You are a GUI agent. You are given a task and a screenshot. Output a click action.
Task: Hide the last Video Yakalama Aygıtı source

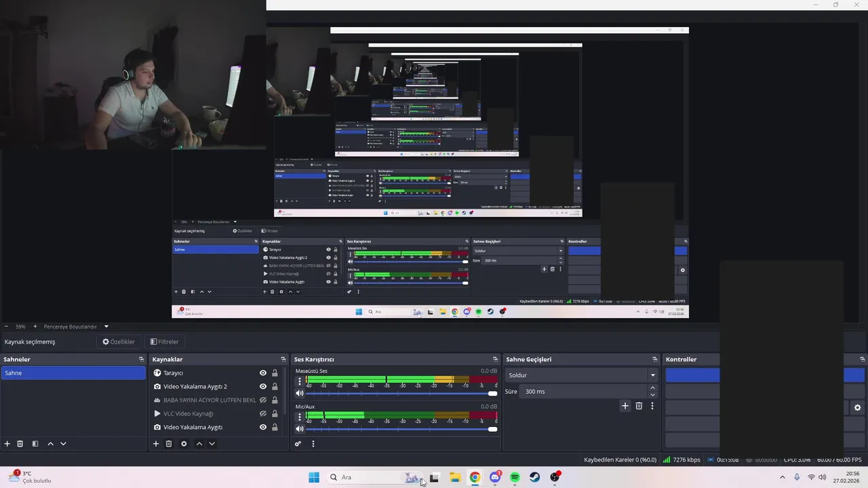pyautogui.click(x=263, y=427)
